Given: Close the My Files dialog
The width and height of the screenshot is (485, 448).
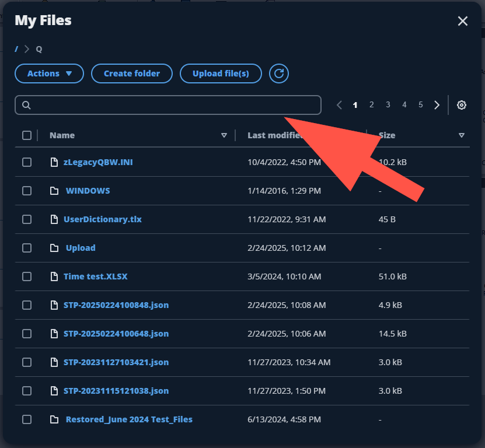Looking at the screenshot, I should point(462,21).
